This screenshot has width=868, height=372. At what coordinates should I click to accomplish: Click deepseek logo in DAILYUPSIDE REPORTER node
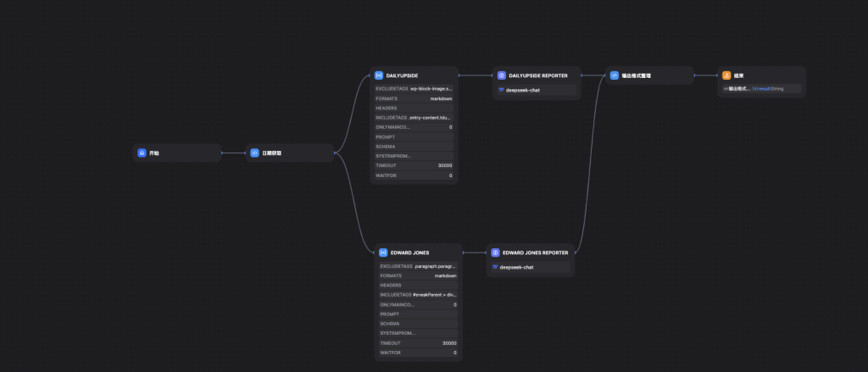501,89
